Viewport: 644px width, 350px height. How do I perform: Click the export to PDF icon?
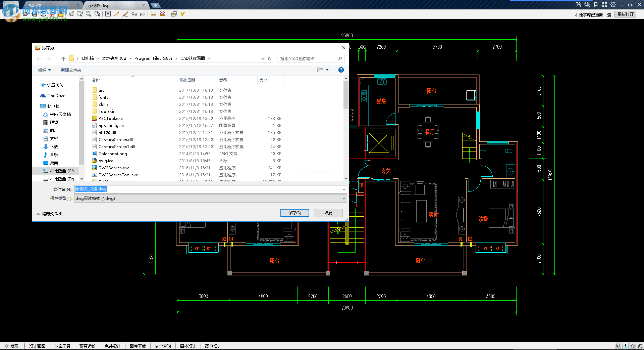[52, 14]
